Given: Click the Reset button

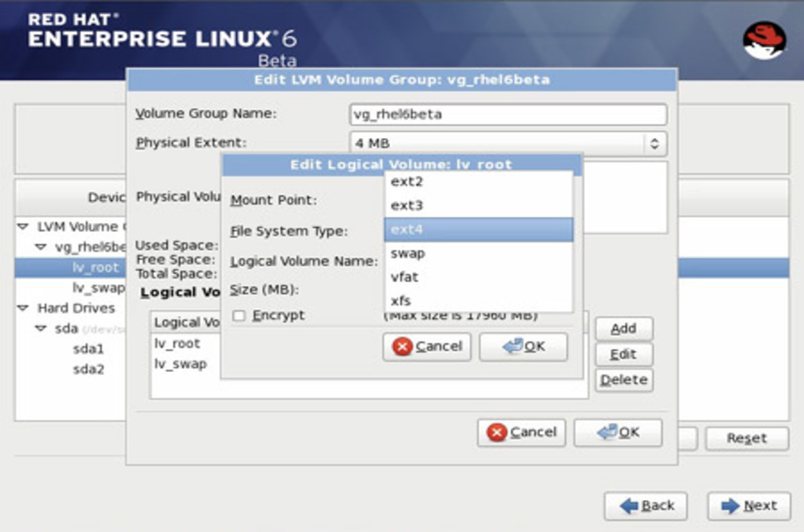Looking at the screenshot, I should pos(746,439).
